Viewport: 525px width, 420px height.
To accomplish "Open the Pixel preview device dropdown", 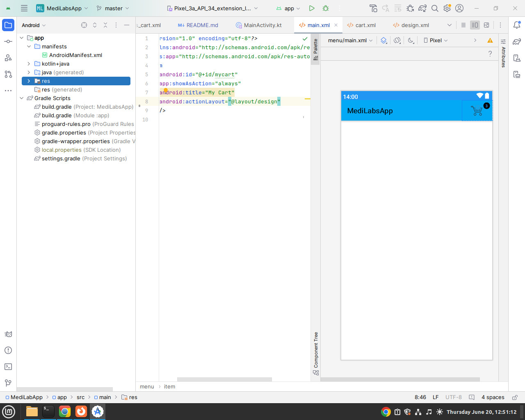I will [436, 40].
